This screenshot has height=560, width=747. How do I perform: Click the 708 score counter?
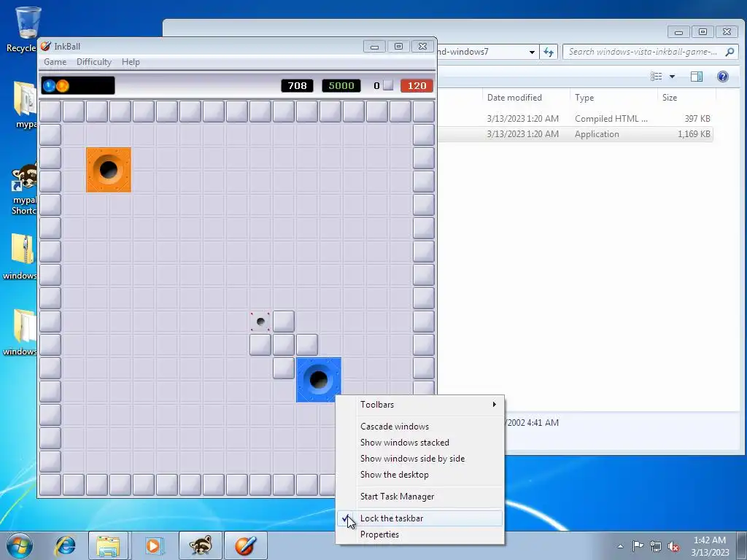tap(298, 86)
